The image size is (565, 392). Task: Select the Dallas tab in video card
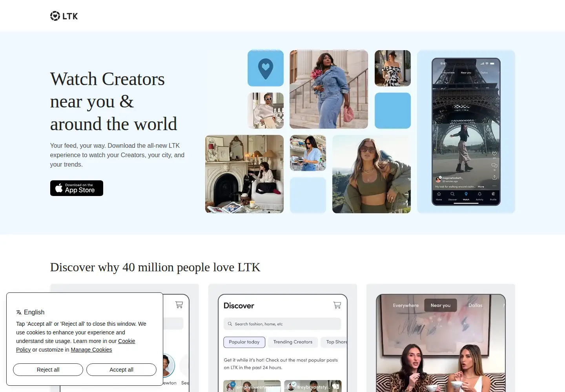coord(476,305)
